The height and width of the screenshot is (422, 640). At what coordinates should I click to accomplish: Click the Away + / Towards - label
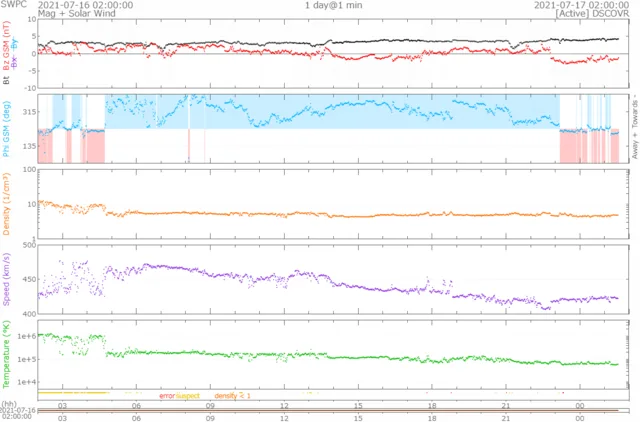coord(633,128)
